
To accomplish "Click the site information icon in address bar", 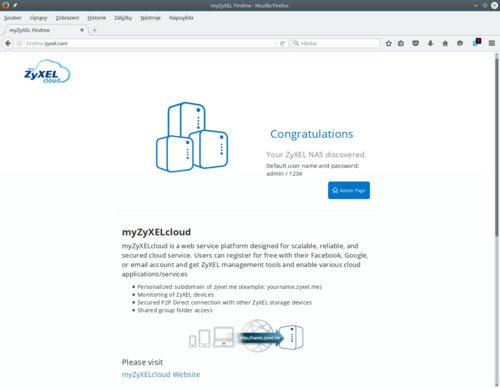I will click(x=19, y=43).
